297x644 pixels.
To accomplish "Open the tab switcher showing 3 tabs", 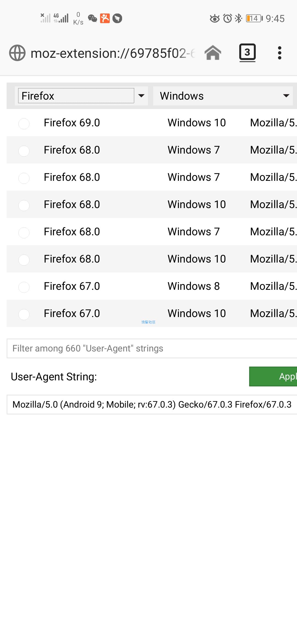I will [x=247, y=53].
